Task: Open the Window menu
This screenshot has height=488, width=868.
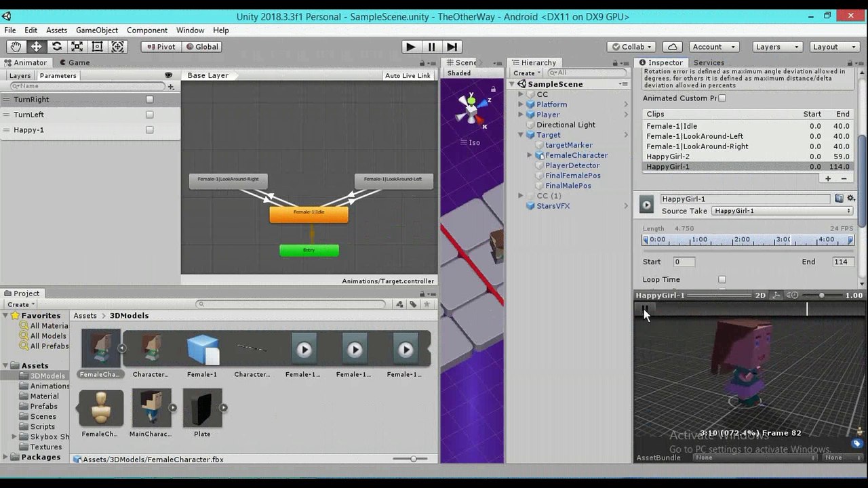Action: click(190, 30)
